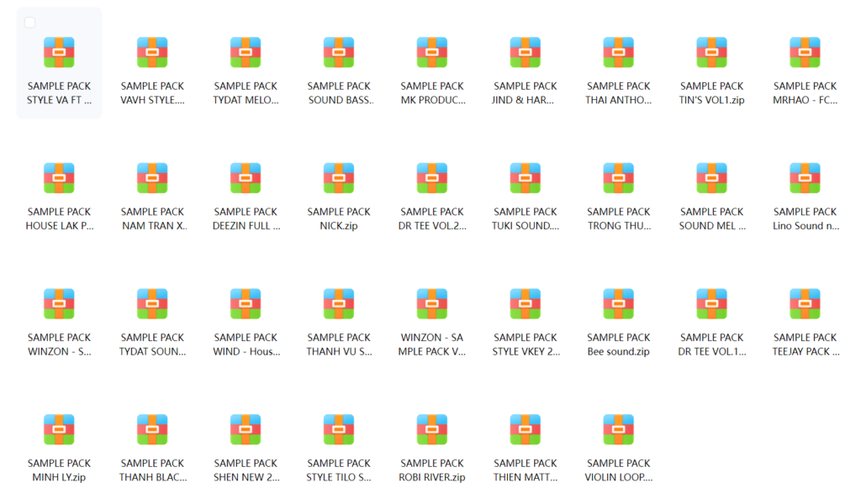Select the SAMPLE PACK SOUND BASS file label
The image size is (861, 504).
coord(339,92)
